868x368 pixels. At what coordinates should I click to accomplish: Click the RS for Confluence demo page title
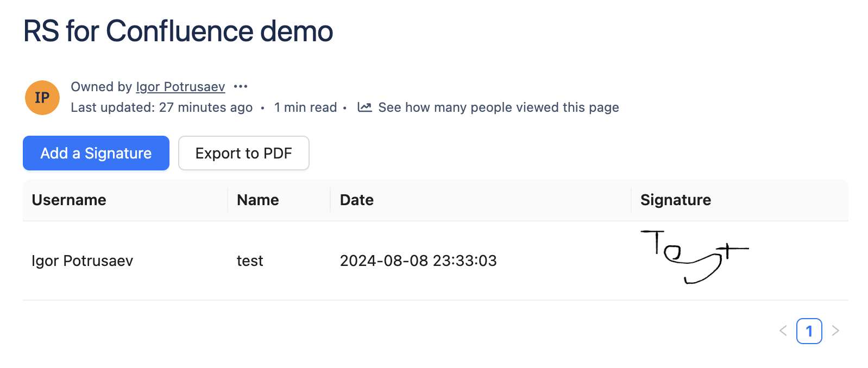pyautogui.click(x=178, y=31)
